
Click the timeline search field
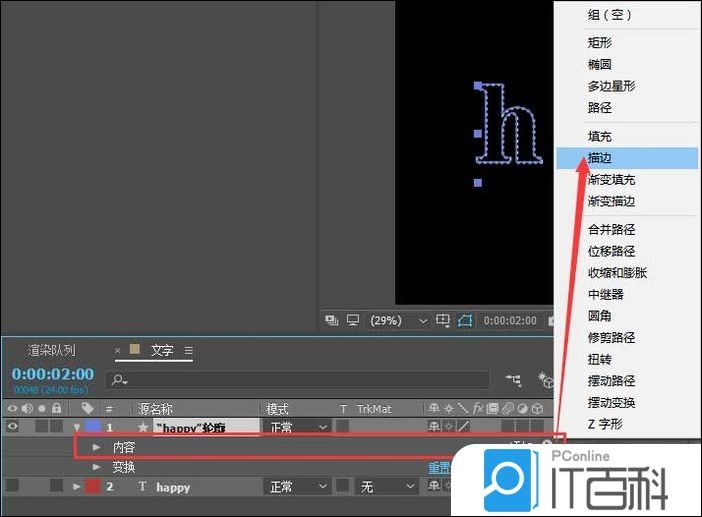click(300, 380)
